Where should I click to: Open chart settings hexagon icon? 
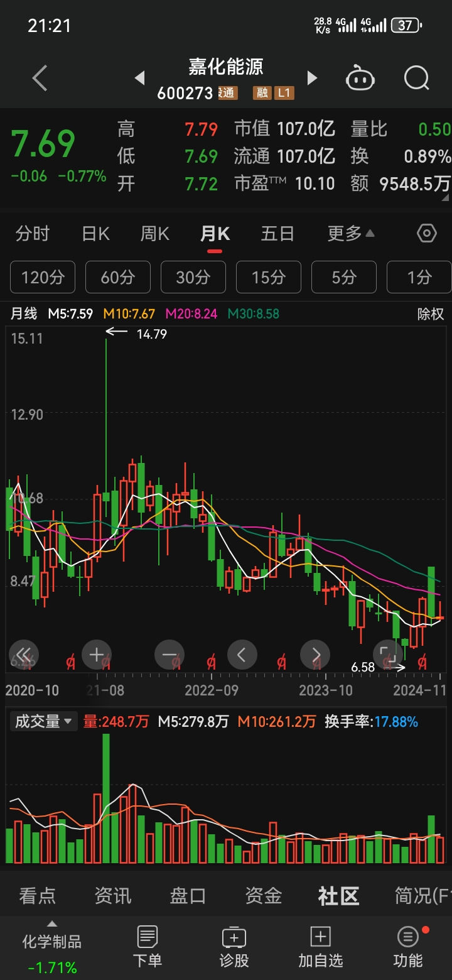(426, 234)
